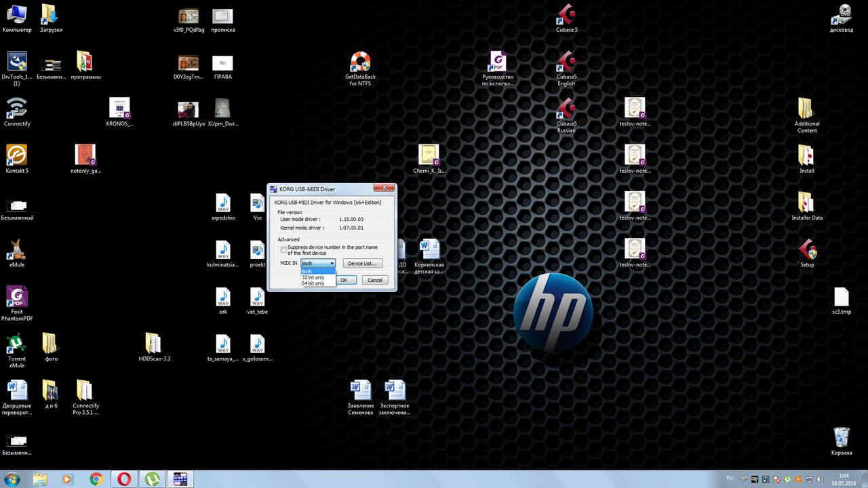
Task: Switch to uTorrent in the taskbar
Action: [x=151, y=479]
